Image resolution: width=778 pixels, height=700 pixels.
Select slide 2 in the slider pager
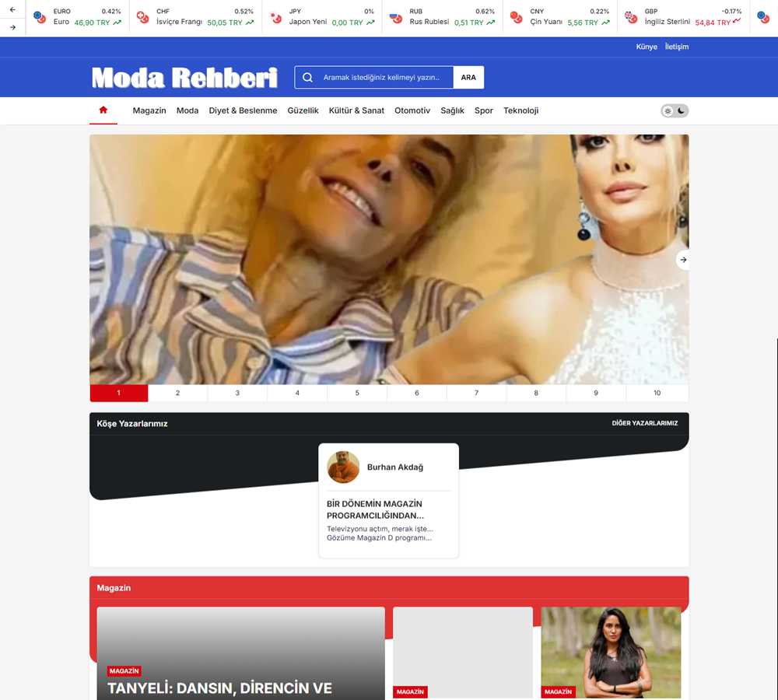click(x=177, y=393)
